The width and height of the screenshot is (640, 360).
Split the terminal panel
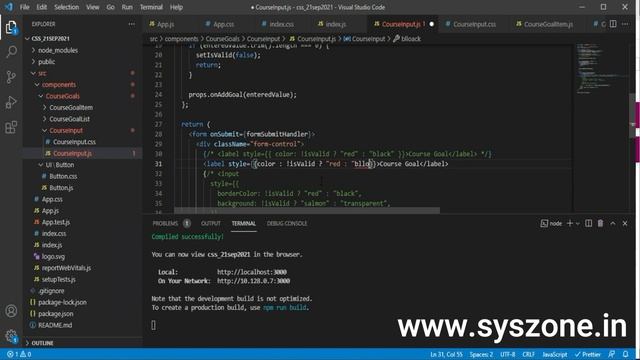tap(589, 223)
